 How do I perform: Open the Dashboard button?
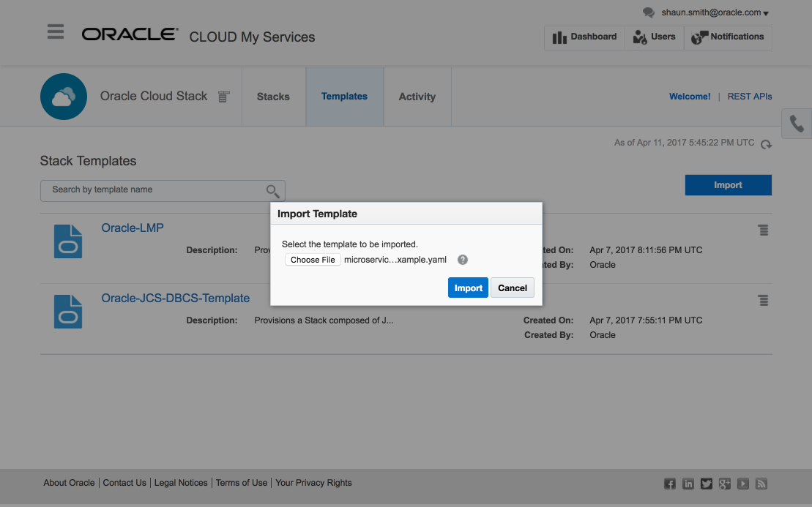click(584, 38)
